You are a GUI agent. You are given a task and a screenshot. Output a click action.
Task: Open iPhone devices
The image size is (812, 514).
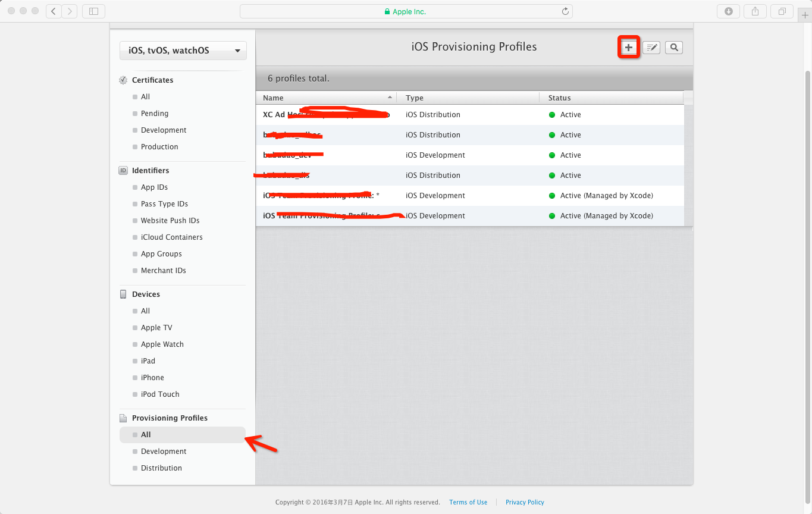tap(152, 378)
